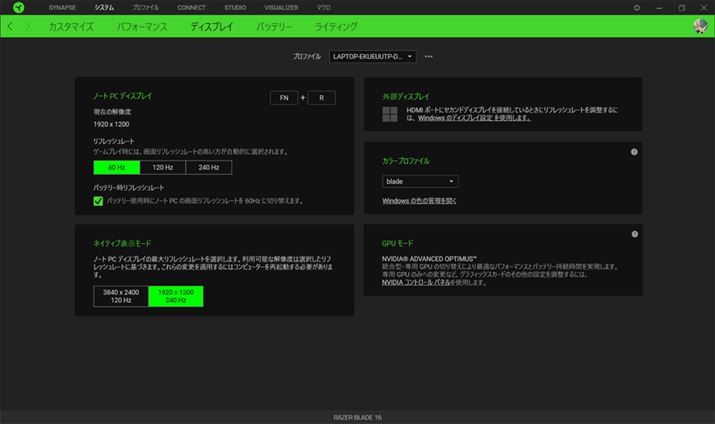The image size is (715, 424).
Task: Open the settings gear icon
Action: point(636,7)
